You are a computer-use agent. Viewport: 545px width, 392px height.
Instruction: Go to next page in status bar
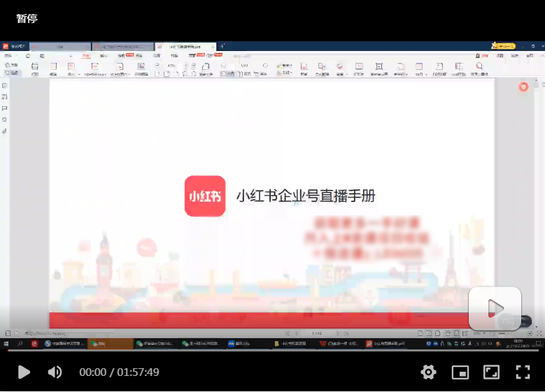click(337, 333)
